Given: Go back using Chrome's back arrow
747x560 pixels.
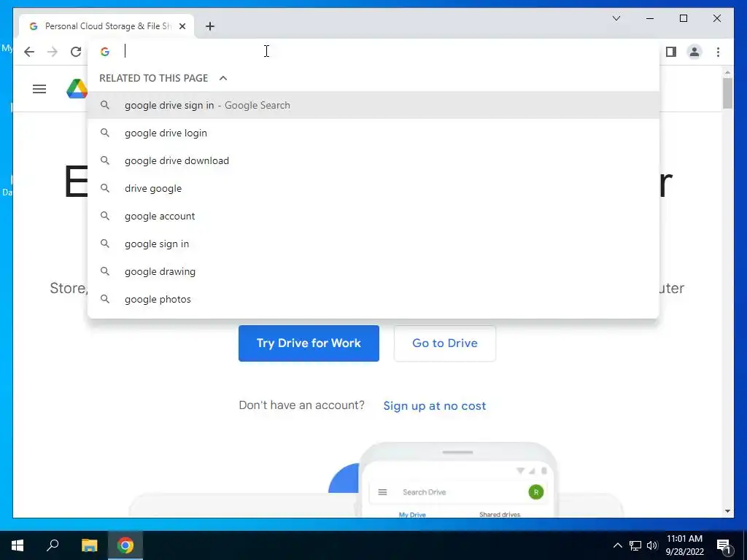Looking at the screenshot, I should pos(29,52).
